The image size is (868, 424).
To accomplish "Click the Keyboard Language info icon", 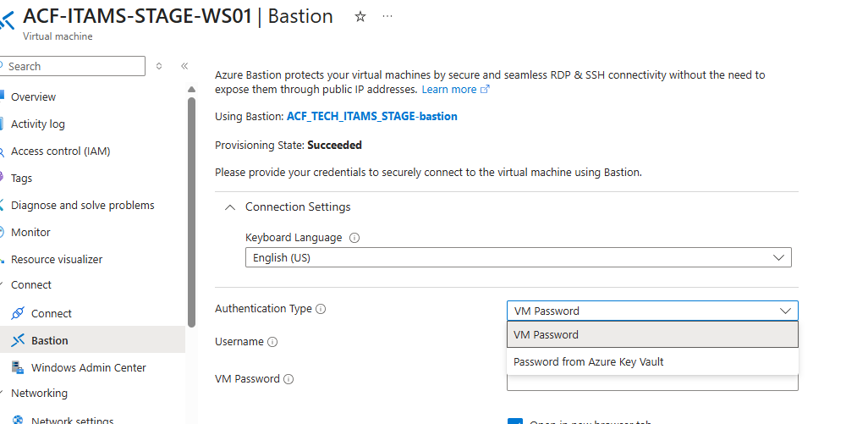I will (354, 238).
